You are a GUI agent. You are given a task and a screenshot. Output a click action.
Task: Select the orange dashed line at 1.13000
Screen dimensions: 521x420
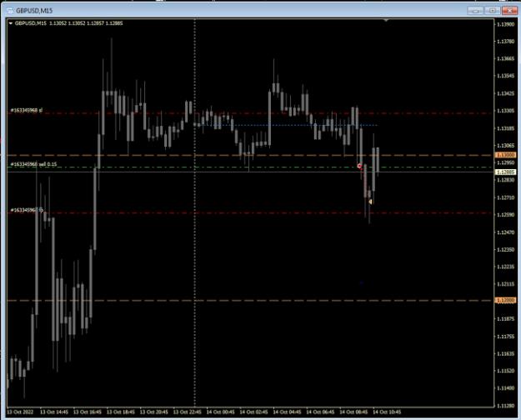pos(251,155)
